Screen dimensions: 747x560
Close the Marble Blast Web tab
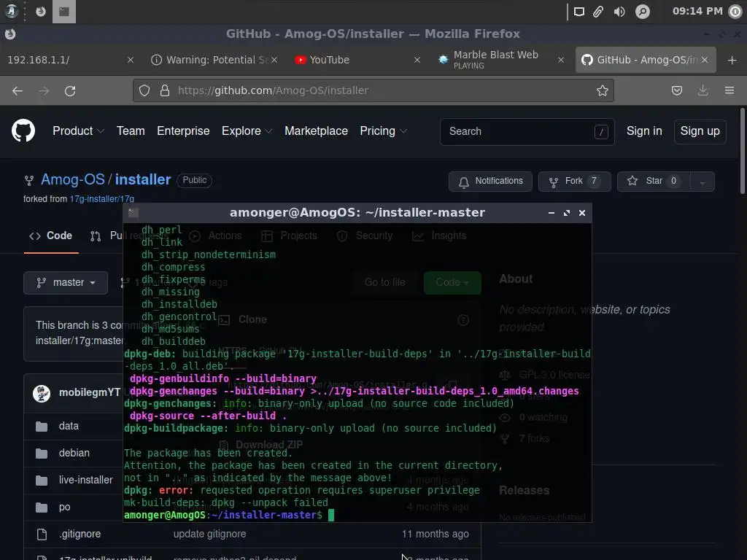coord(561,60)
